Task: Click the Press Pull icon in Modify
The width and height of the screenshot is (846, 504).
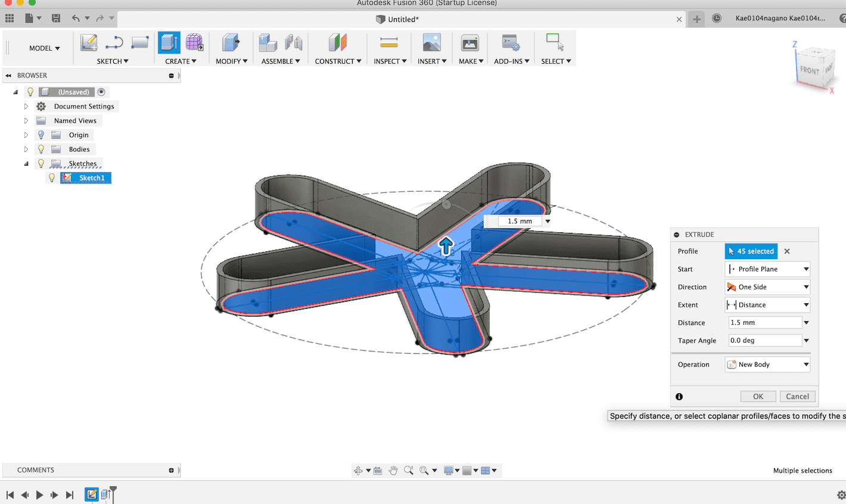Action: [231, 42]
